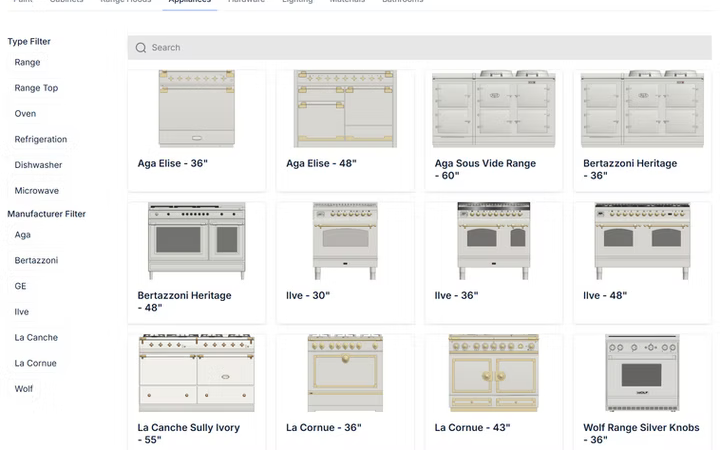This screenshot has width=720, height=450.
Task: Open La Canche Sully Ivory - 55" image
Action: 196,373
